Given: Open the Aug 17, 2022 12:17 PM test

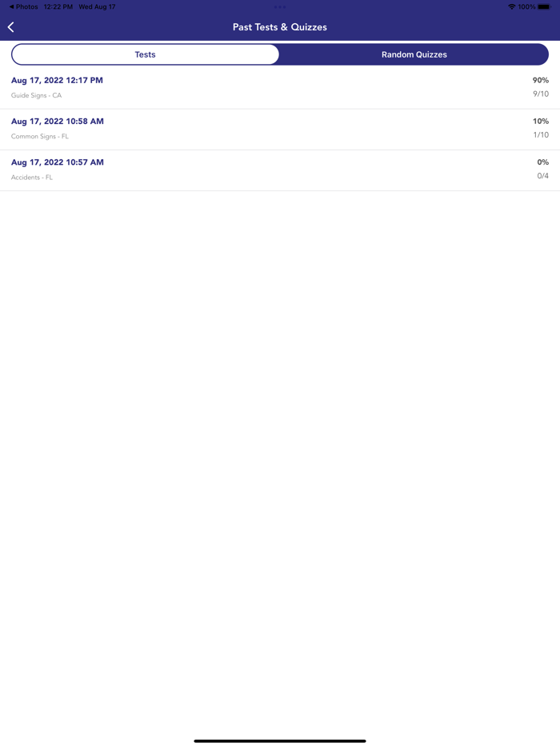Looking at the screenshot, I should pos(57,80).
